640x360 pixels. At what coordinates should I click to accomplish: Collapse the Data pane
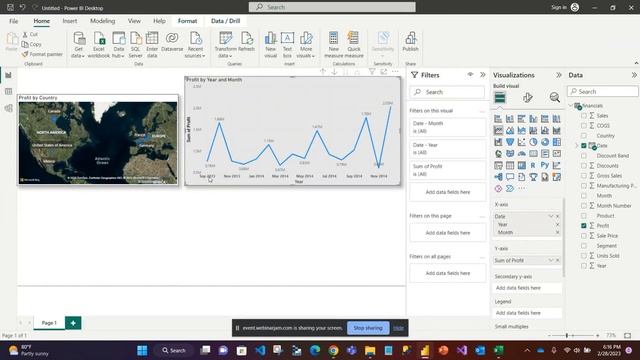point(634,75)
